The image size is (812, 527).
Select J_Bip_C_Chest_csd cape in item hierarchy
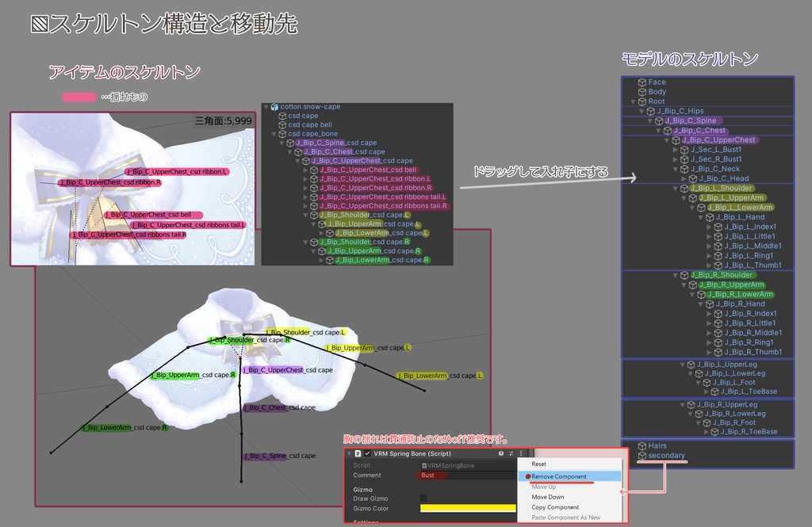pos(344,151)
